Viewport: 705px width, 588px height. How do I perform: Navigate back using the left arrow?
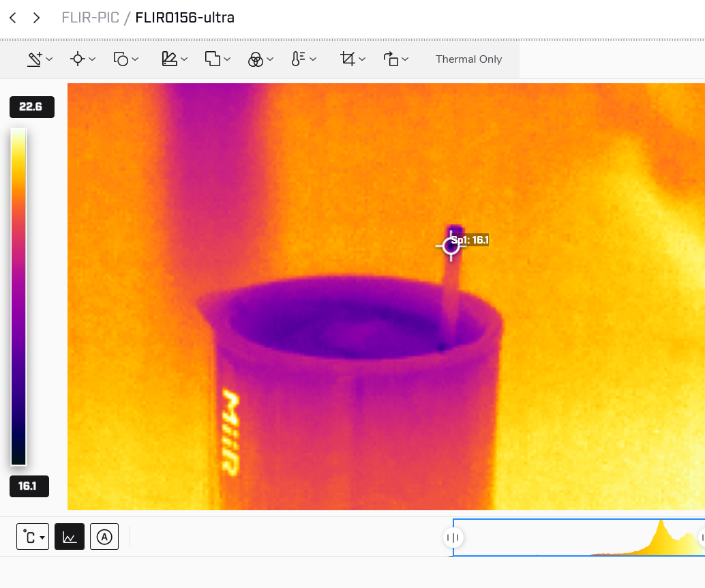(12, 18)
